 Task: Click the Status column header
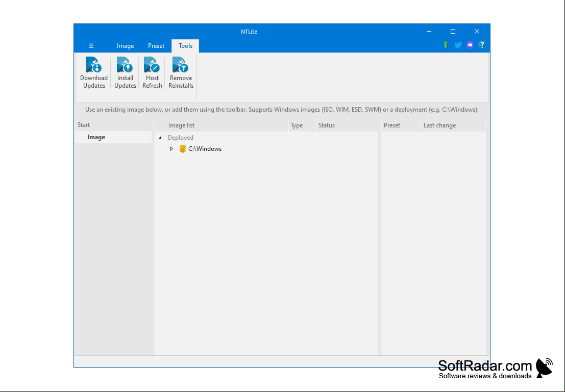click(347, 125)
